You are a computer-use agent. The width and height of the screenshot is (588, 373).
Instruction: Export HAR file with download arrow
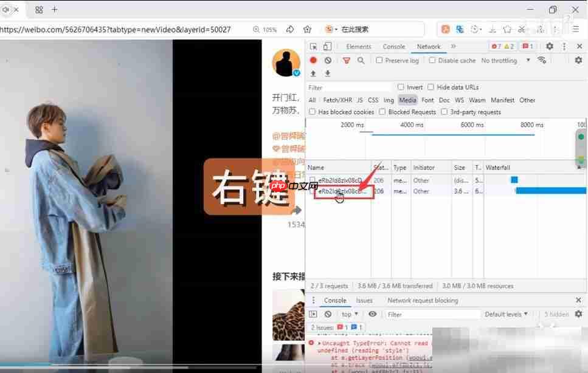[x=328, y=74]
